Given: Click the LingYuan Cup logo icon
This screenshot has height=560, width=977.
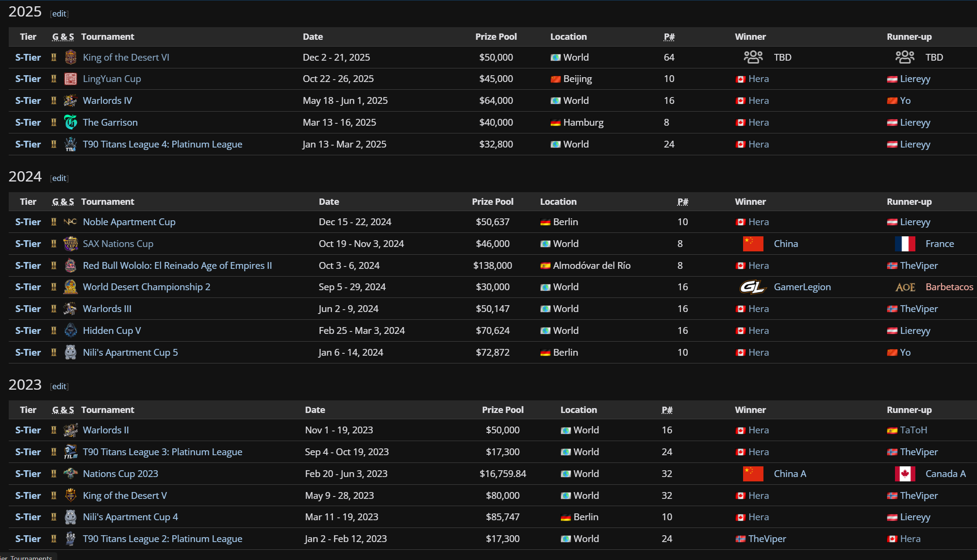Looking at the screenshot, I should tap(71, 79).
